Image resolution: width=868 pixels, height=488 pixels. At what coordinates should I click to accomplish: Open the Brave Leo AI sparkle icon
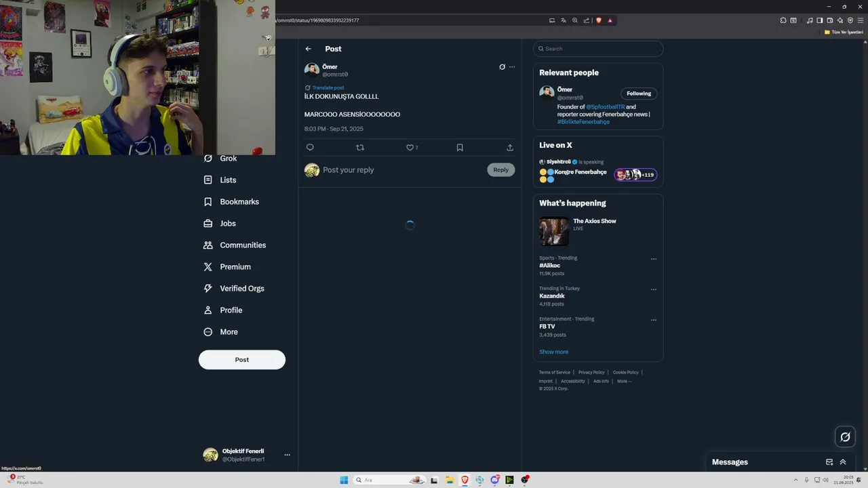(840, 20)
